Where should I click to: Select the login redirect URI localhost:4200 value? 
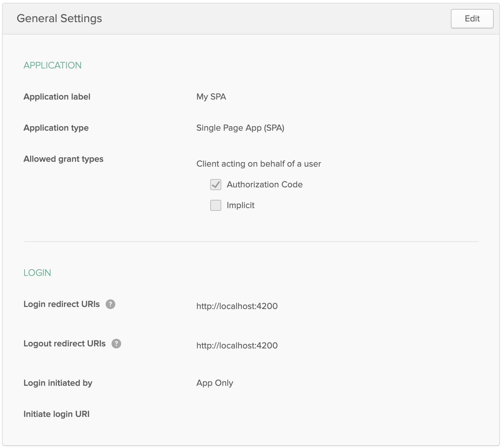[237, 306]
